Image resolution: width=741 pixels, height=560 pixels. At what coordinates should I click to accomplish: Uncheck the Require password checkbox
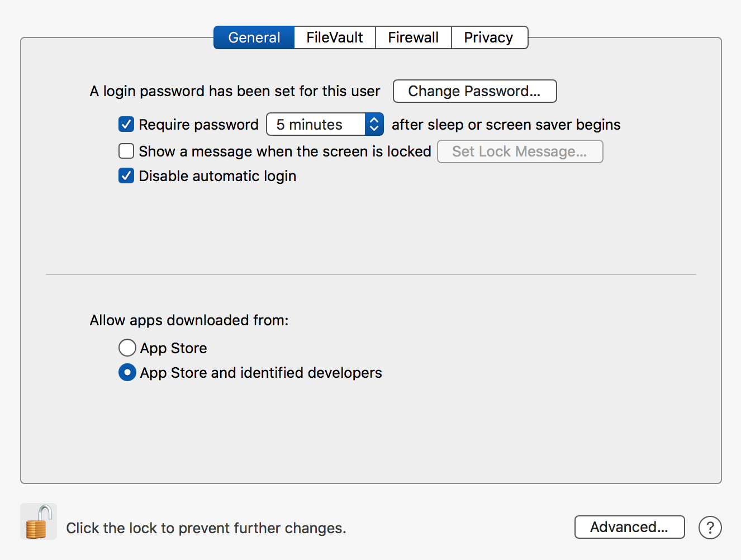[x=126, y=124]
